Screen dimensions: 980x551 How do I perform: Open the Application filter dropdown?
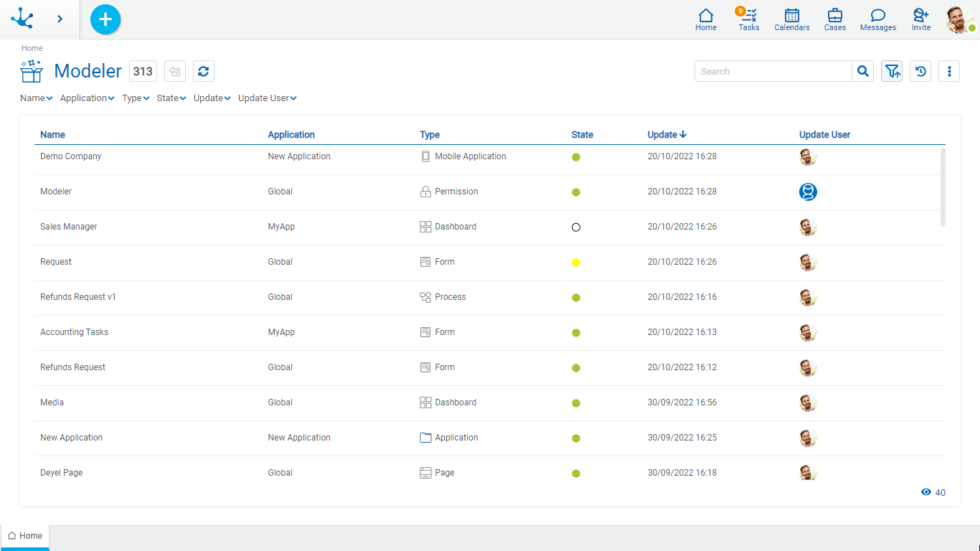coord(88,98)
